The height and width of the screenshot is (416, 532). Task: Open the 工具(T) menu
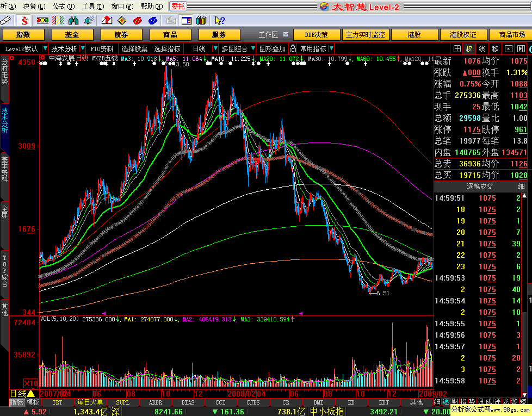[93, 7]
